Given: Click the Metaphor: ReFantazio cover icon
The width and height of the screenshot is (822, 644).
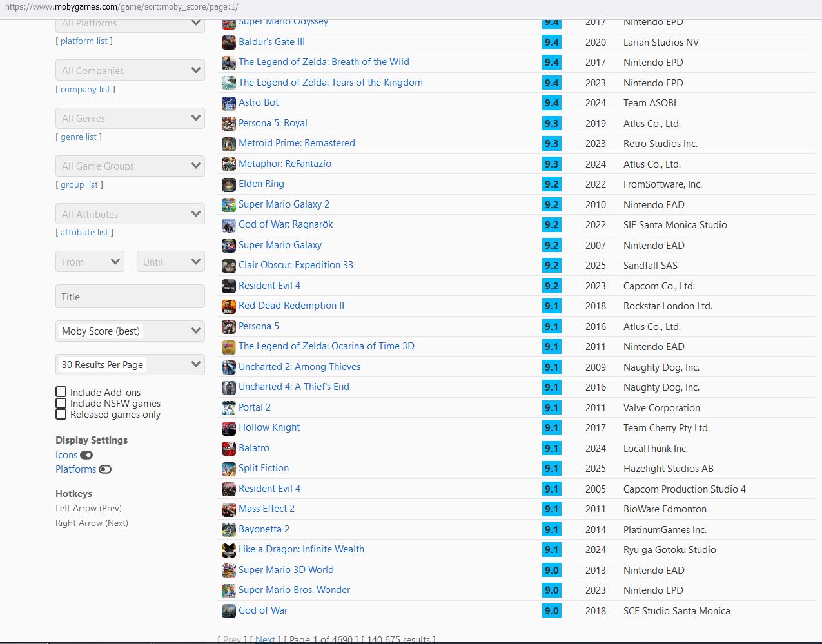Looking at the screenshot, I should 229,164.
